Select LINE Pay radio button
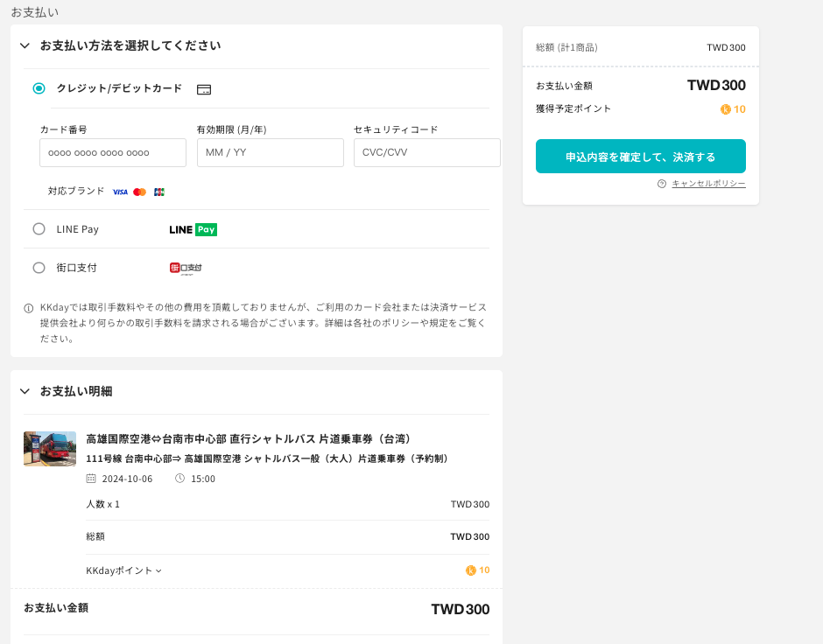823x644 pixels. pyautogui.click(x=39, y=229)
